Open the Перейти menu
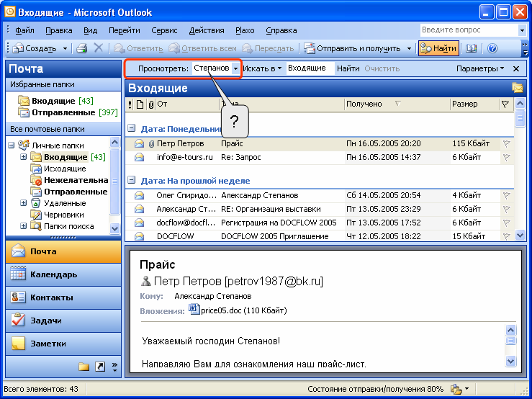 (124, 30)
